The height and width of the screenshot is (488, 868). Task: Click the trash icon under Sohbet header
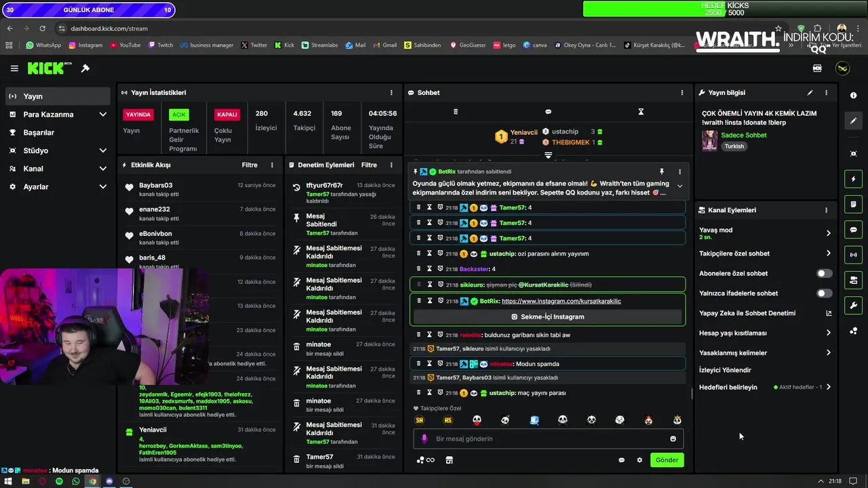[x=456, y=112]
